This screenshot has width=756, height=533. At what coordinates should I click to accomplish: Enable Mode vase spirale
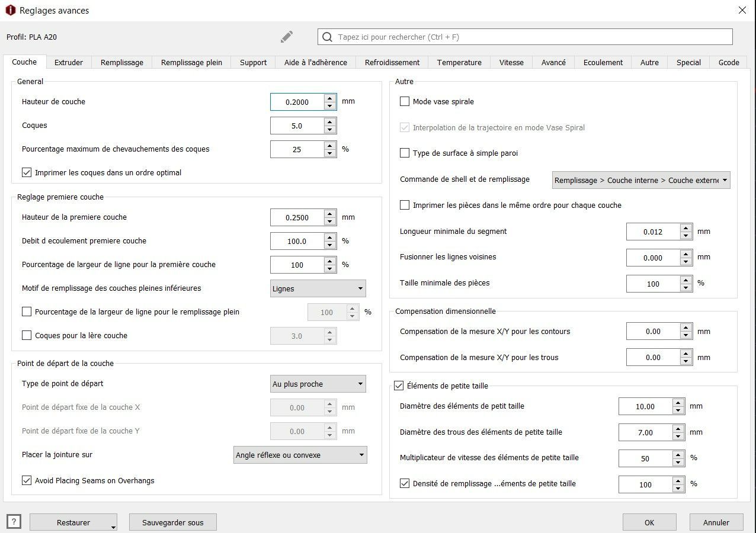tap(405, 101)
